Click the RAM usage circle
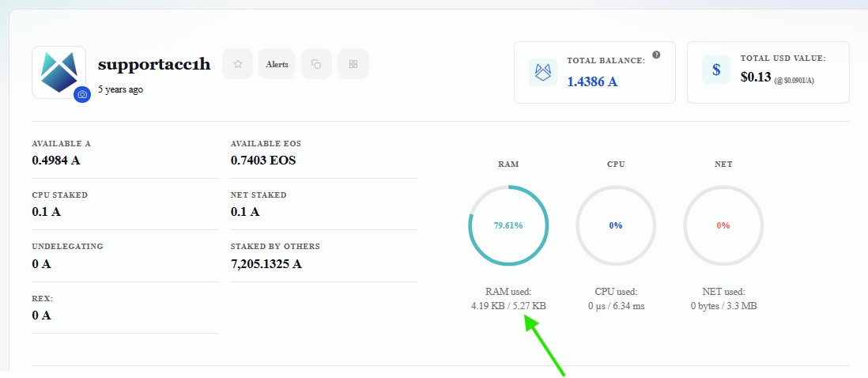Screen dimensions: 868x378 pyautogui.click(x=508, y=225)
